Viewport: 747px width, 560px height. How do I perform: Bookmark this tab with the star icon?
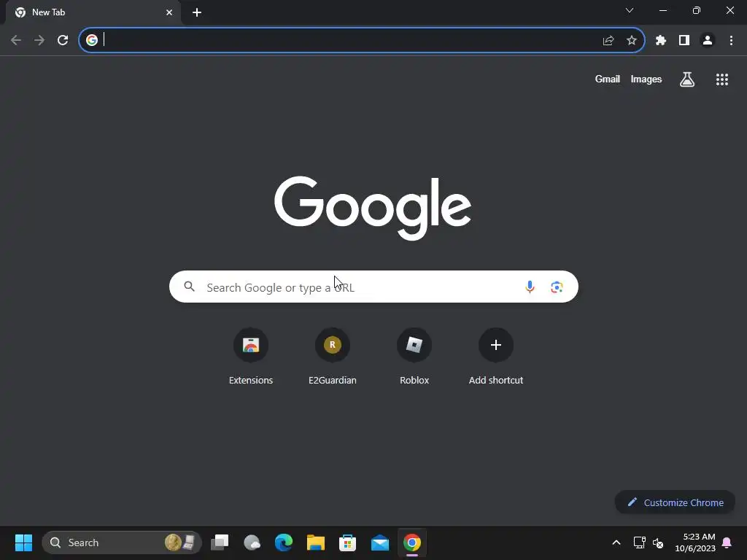pyautogui.click(x=632, y=41)
